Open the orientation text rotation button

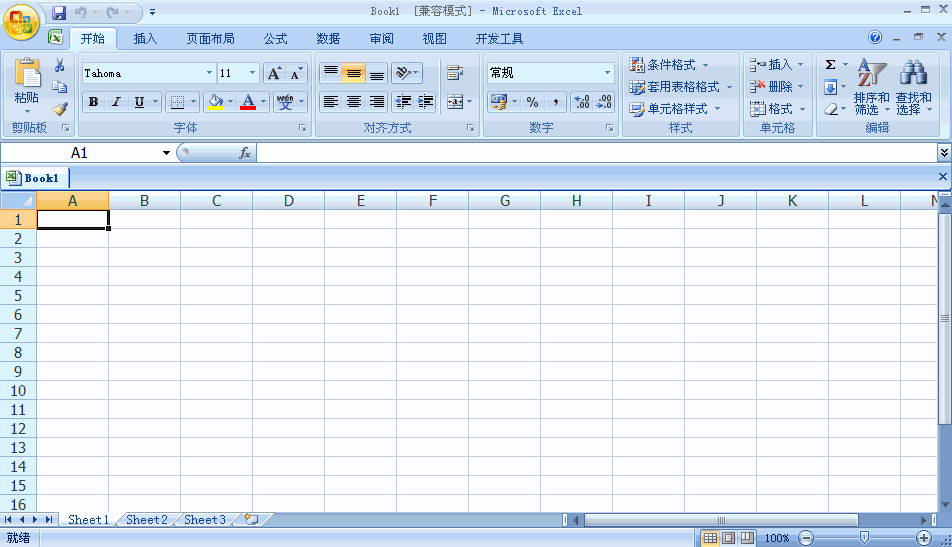407,73
